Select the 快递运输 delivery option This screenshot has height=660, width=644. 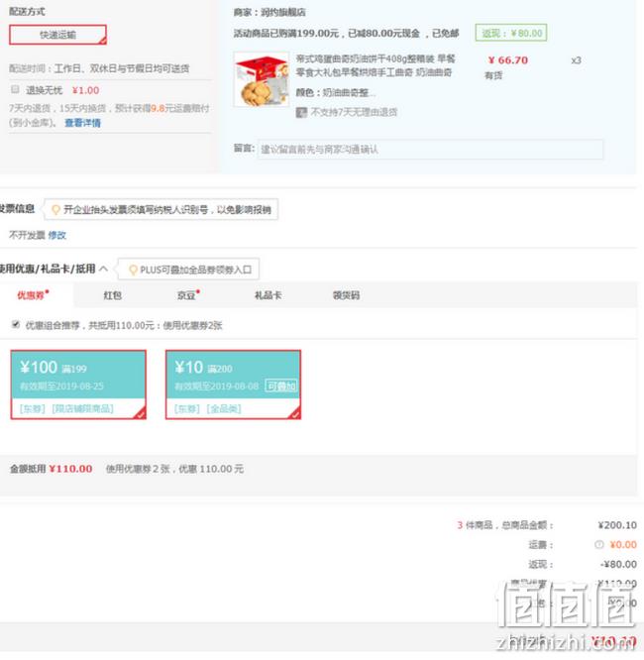click(57, 35)
